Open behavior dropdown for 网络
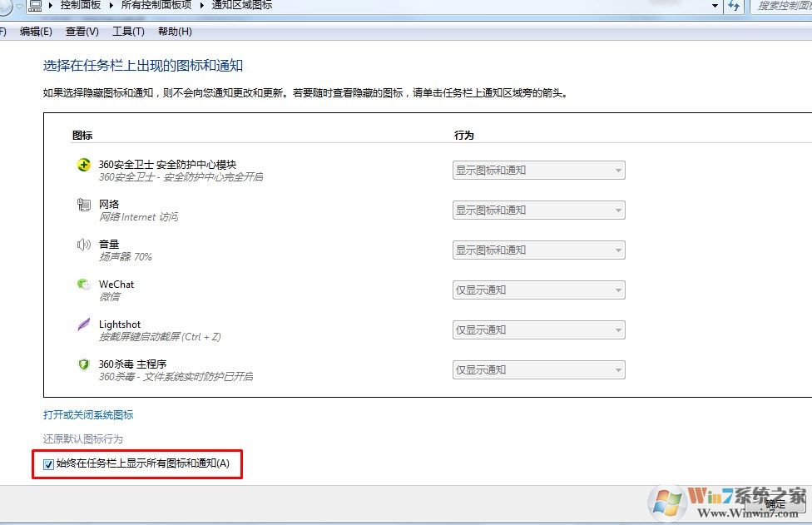This screenshot has height=525, width=812. (x=538, y=210)
